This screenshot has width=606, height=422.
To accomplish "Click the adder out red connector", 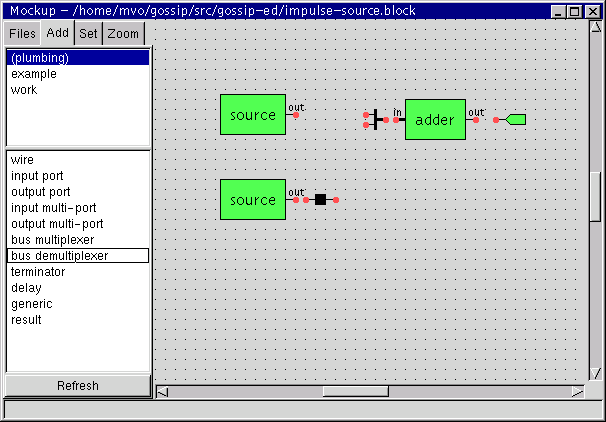I will point(476,120).
